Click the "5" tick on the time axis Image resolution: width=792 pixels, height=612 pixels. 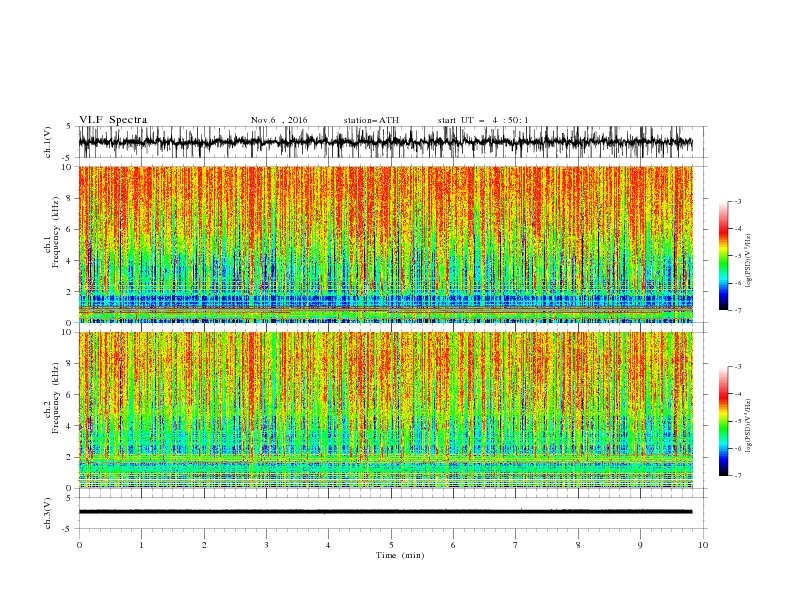click(x=391, y=545)
